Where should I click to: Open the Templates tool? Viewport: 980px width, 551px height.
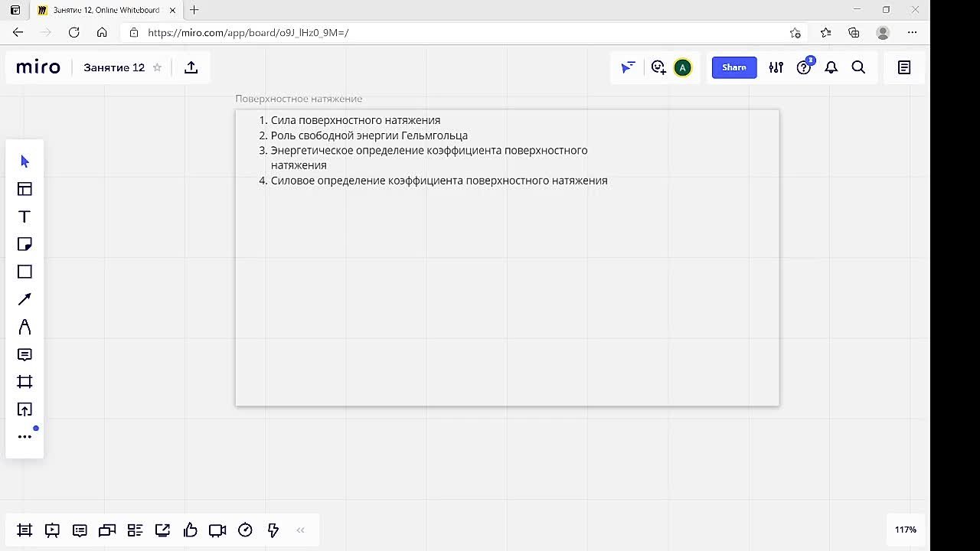(24, 189)
